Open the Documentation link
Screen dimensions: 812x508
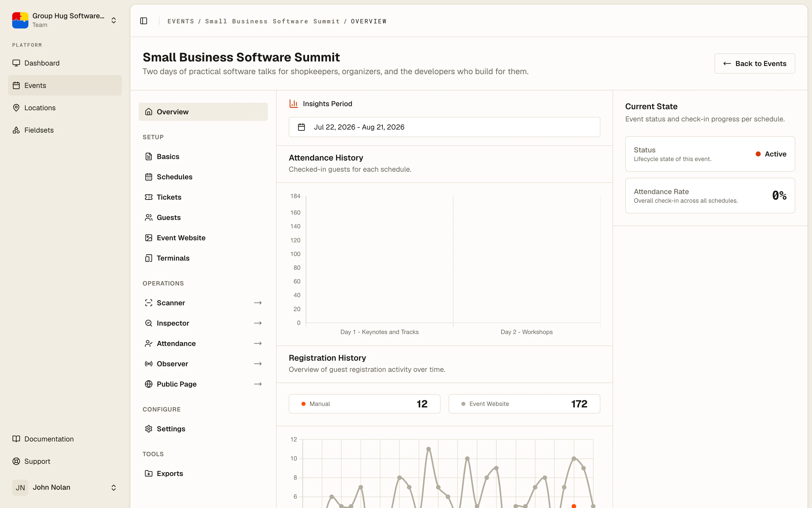(65, 439)
